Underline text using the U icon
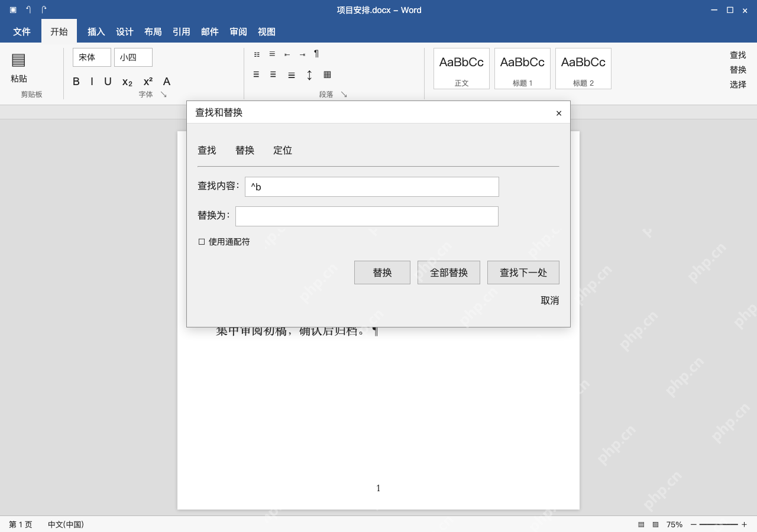The width and height of the screenshot is (757, 532). coord(108,82)
